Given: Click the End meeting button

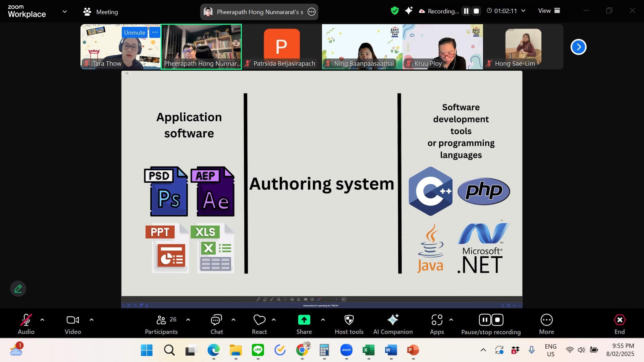Looking at the screenshot, I should coord(620,324).
